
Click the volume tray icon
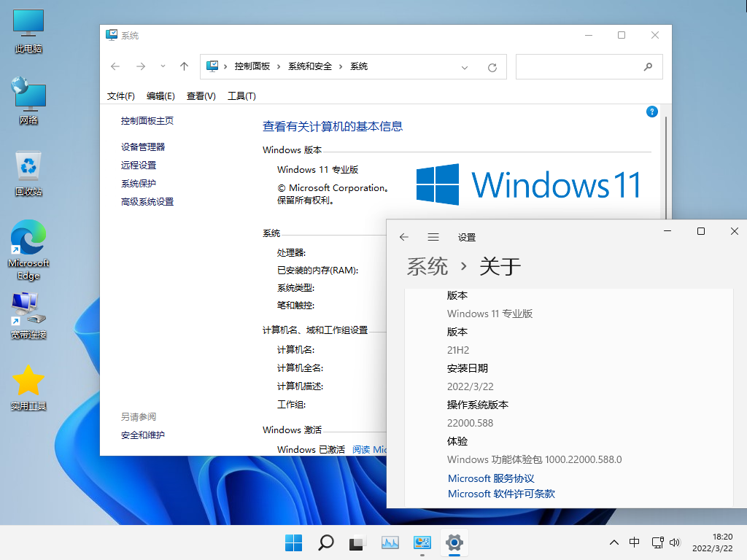[x=675, y=542]
